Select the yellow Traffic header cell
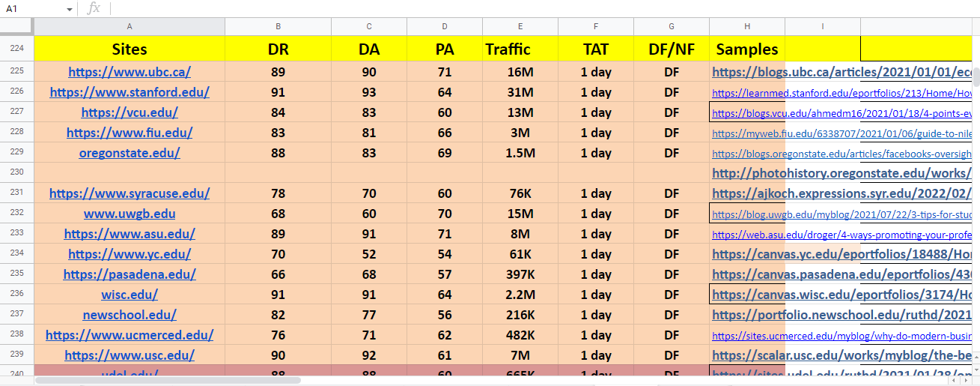This screenshot has height=386, width=980. (x=520, y=49)
